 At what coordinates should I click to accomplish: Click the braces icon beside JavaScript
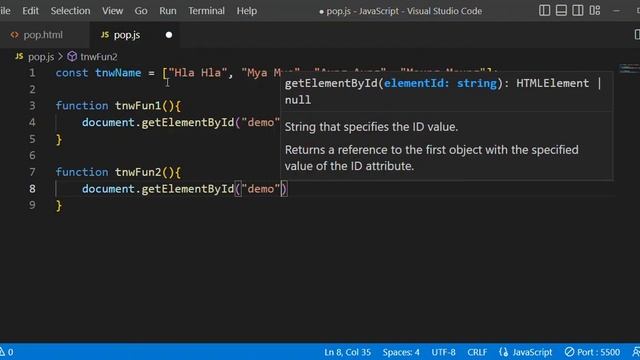(x=504, y=352)
